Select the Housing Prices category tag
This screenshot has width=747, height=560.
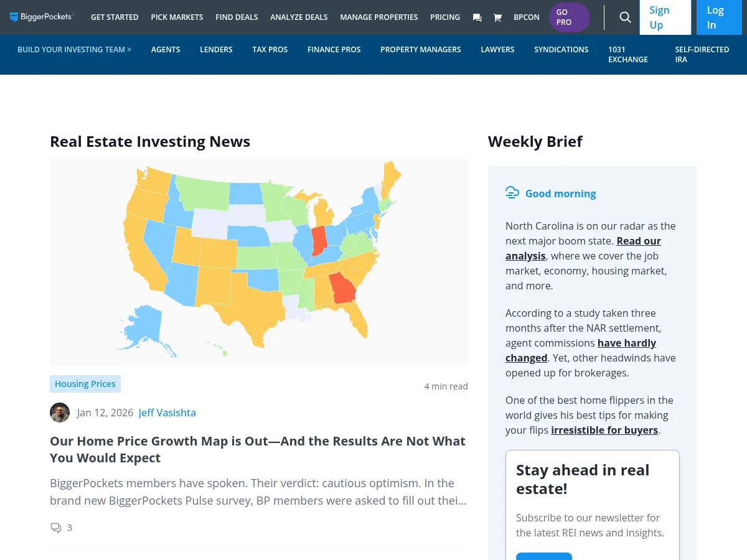pyautogui.click(x=85, y=384)
